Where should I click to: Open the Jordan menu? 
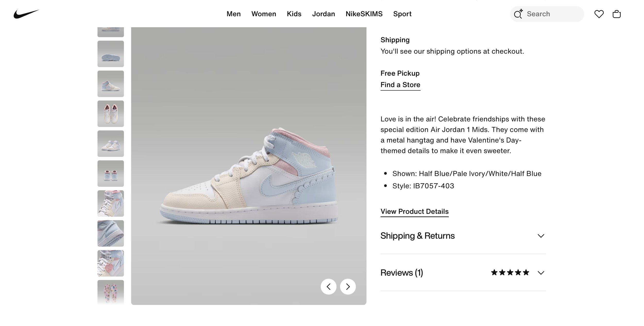324,14
